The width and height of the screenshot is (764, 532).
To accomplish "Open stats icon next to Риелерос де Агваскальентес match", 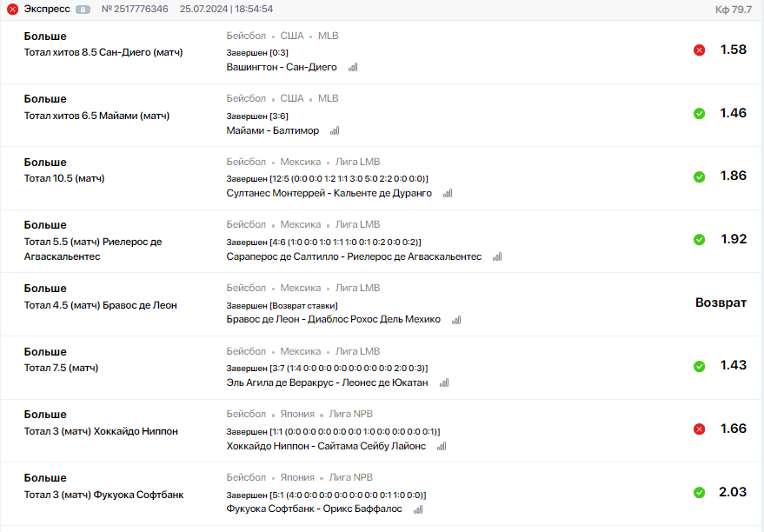I will pyautogui.click(x=497, y=257).
